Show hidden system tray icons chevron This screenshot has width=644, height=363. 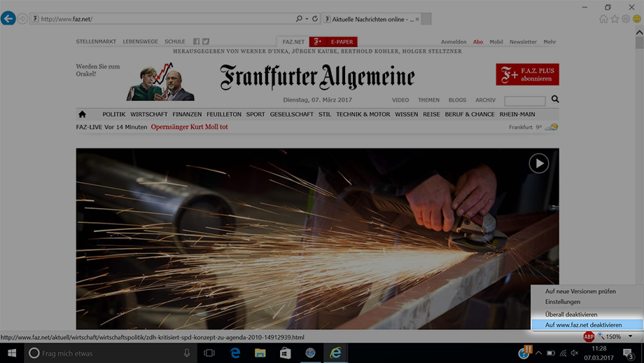[x=538, y=353]
